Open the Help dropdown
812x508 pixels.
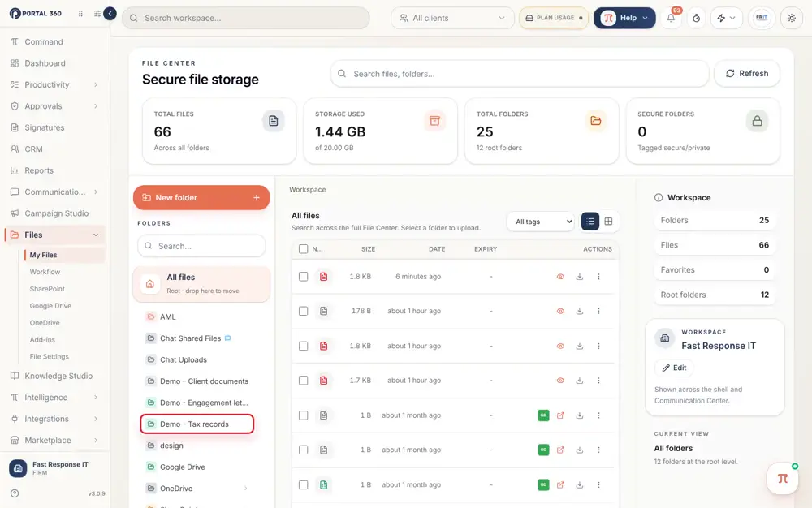click(x=624, y=18)
